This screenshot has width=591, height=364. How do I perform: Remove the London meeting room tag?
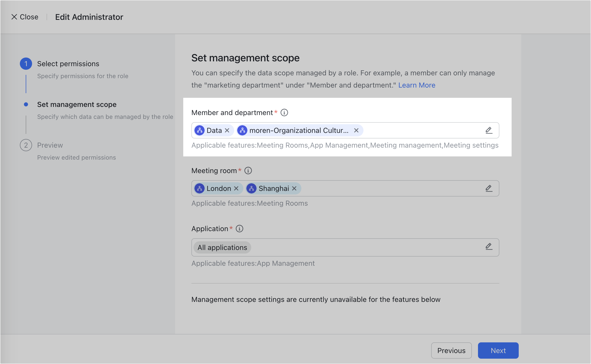click(x=236, y=188)
